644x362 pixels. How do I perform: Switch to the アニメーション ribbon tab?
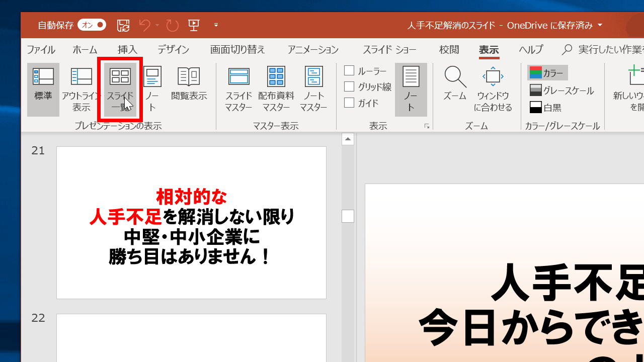(312, 49)
